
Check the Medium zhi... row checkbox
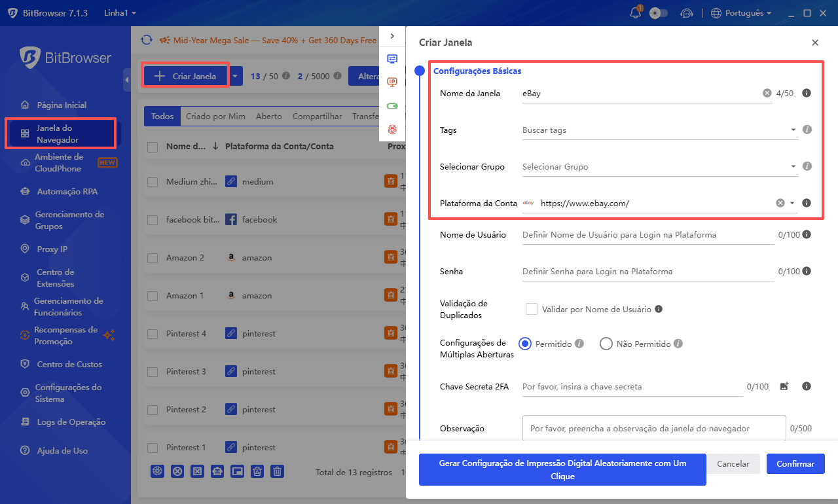[x=153, y=182]
